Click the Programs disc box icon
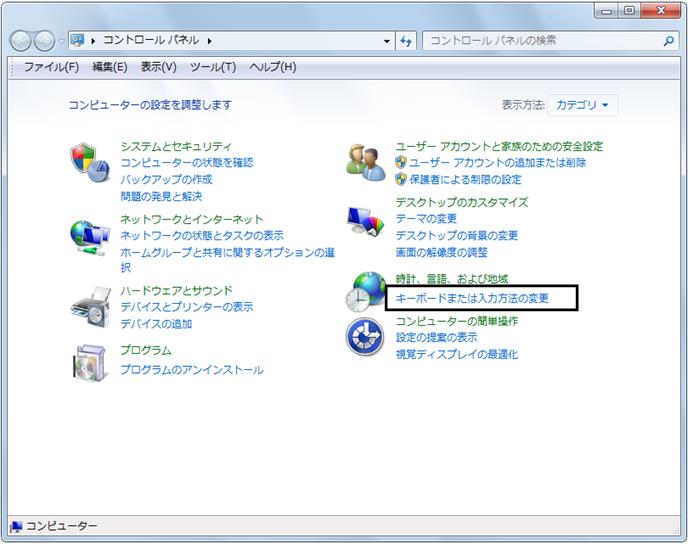This screenshot has width=688, height=544. pos(90,362)
